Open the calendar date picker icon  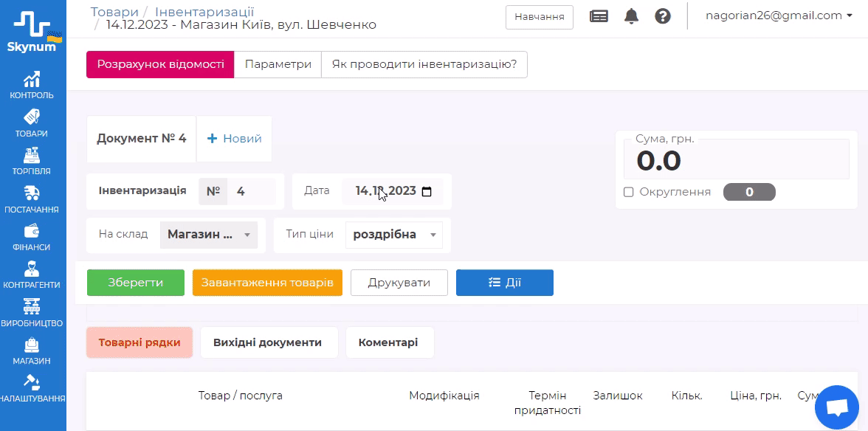427,191
